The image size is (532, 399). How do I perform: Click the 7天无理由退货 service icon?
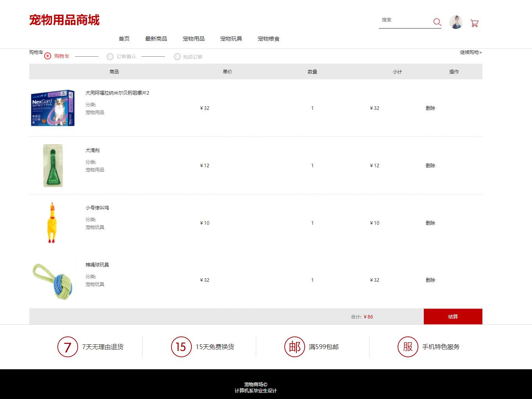click(67, 347)
